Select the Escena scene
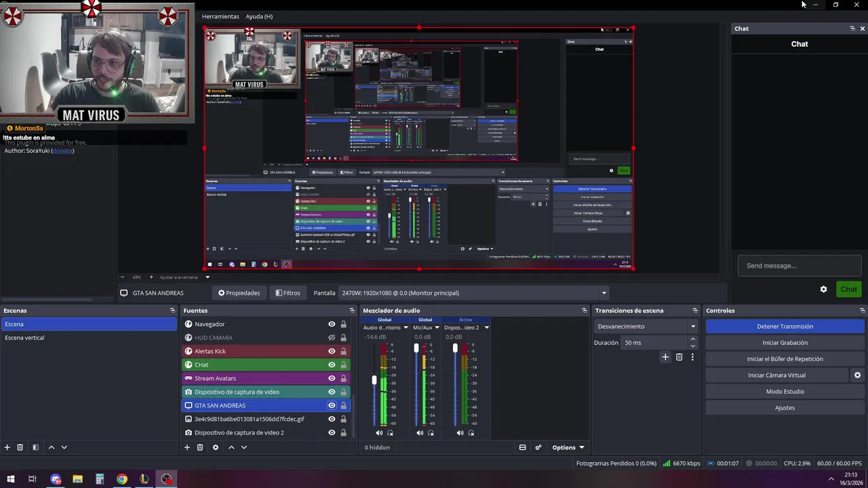This screenshot has height=488, width=868. (88, 324)
